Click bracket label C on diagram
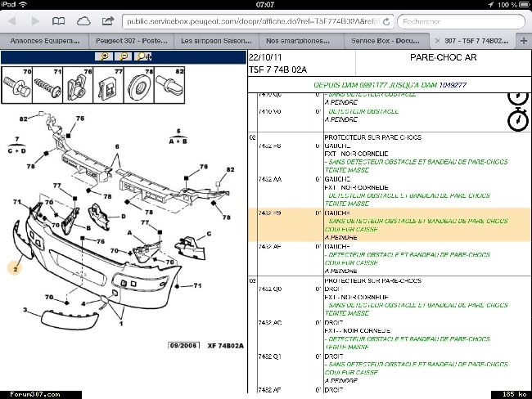The height and width of the screenshot is (399, 532). pyautogui.click(x=209, y=234)
